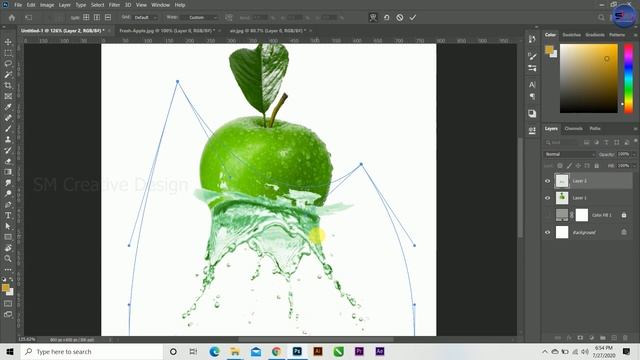Open the layer Opacity dropdown arrow
The image size is (640, 360).
[x=634, y=154]
